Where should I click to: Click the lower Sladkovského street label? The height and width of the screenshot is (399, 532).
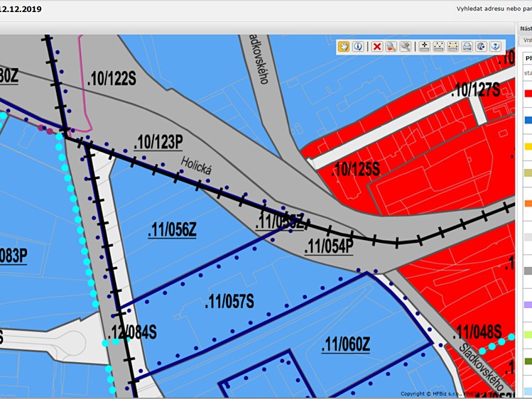[482, 368]
